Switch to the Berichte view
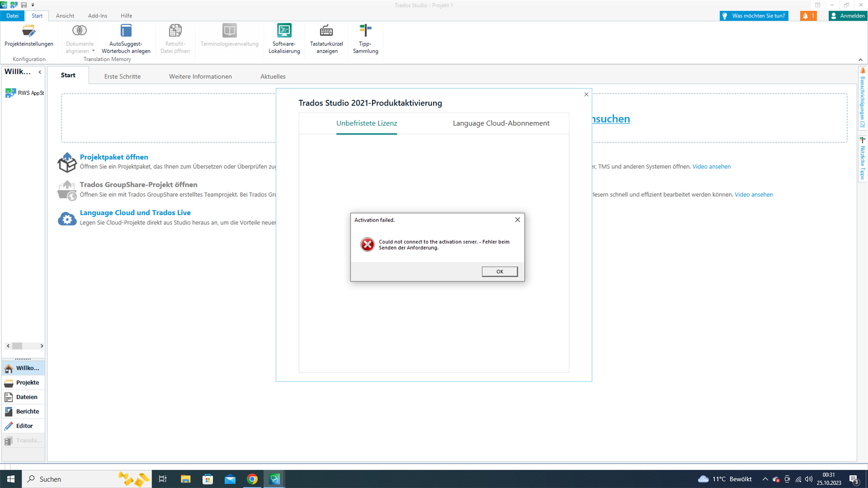The image size is (868, 488). (x=23, y=411)
